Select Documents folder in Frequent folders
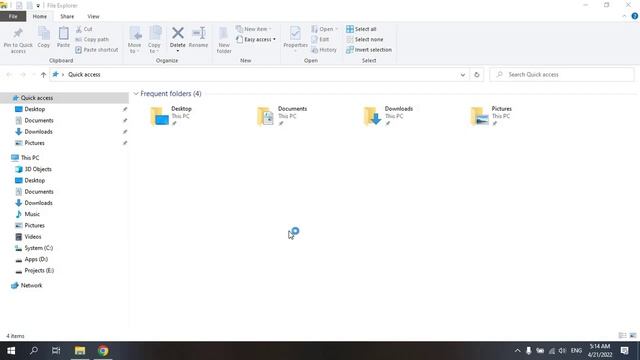This screenshot has height=360, width=640. click(282, 116)
